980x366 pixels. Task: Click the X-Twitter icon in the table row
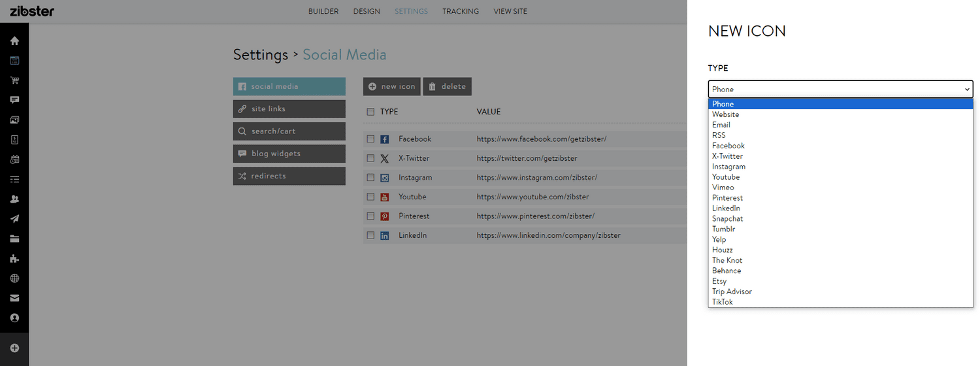tap(385, 158)
